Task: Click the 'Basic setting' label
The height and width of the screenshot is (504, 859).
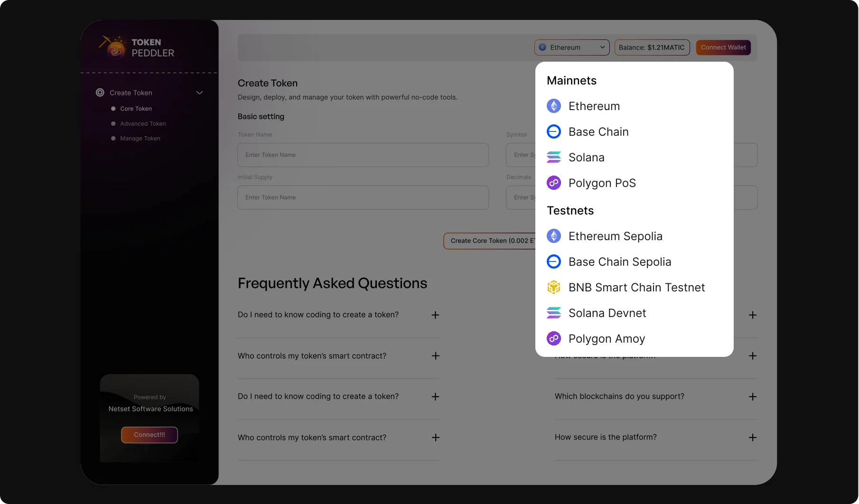Action: [x=261, y=117]
